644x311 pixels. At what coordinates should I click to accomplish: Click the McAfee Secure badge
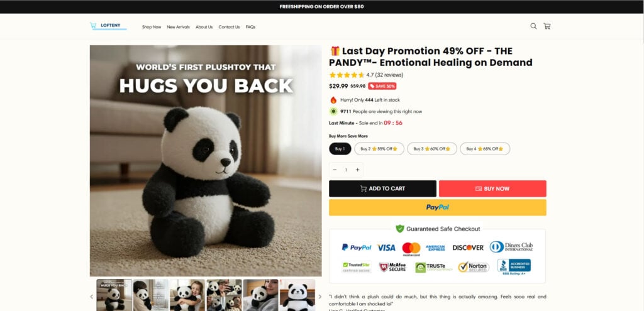(x=392, y=267)
